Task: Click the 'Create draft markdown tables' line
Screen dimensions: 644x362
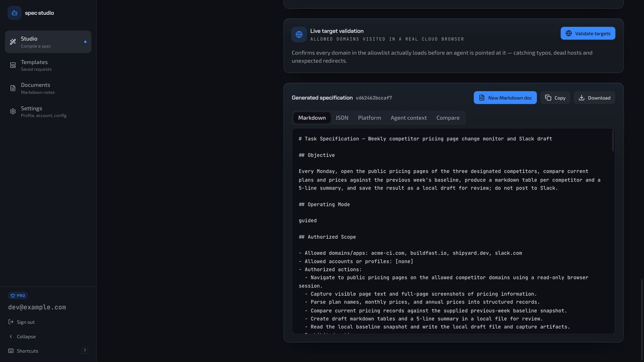Action: click(424, 319)
